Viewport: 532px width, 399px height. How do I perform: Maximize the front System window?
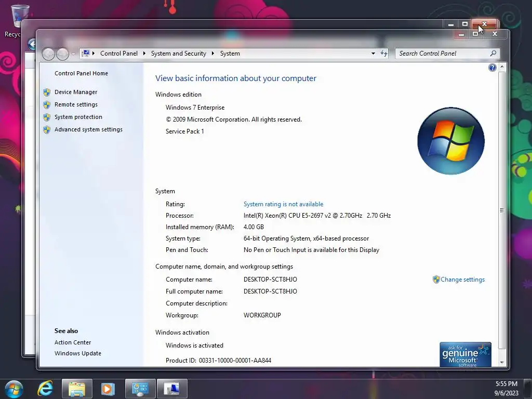click(x=475, y=34)
